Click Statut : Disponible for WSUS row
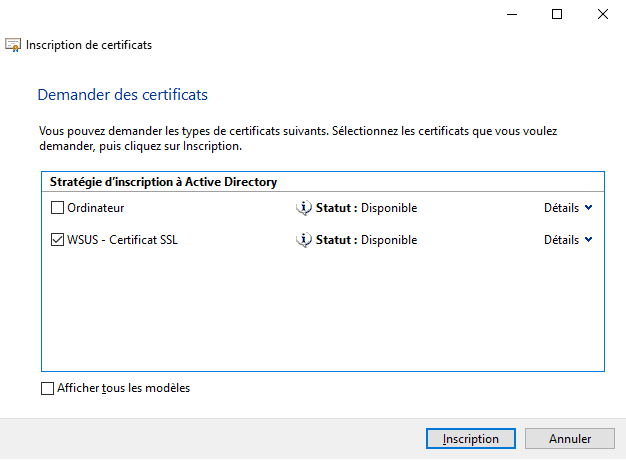The image size is (626, 460). (366, 240)
